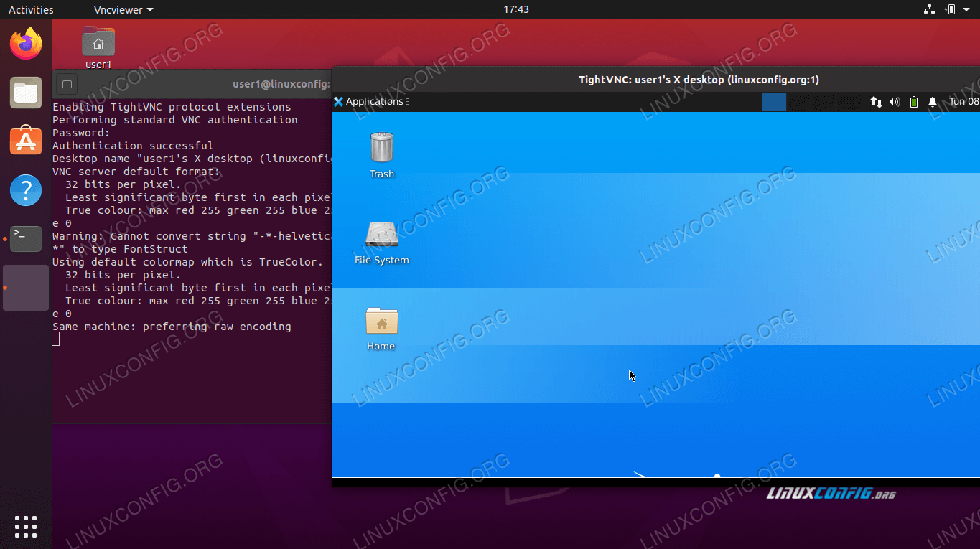Screen dimensions: 980x549
Task: Click 'Enabling TightVNC protocol extensions' line
Action: click(x=172, y=107)
